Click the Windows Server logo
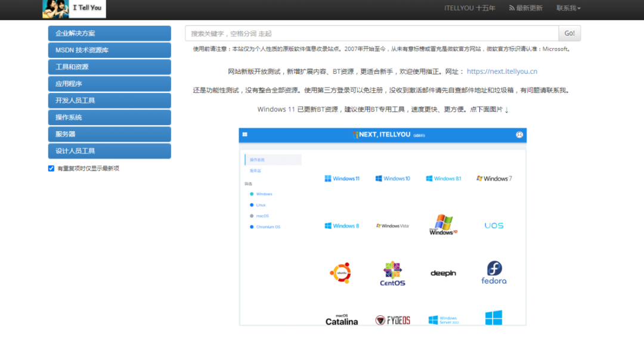Viewport: 644px width, 357px height. (444, 320)
